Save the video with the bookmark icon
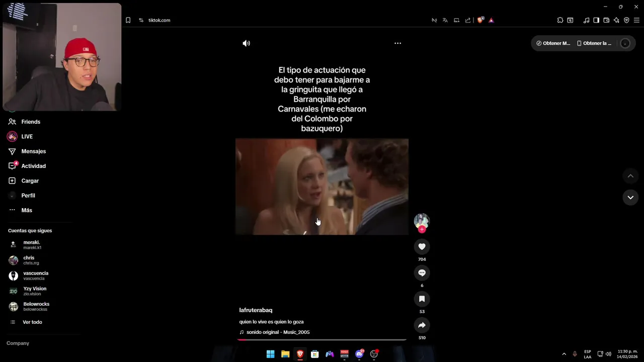 point(422,299)
